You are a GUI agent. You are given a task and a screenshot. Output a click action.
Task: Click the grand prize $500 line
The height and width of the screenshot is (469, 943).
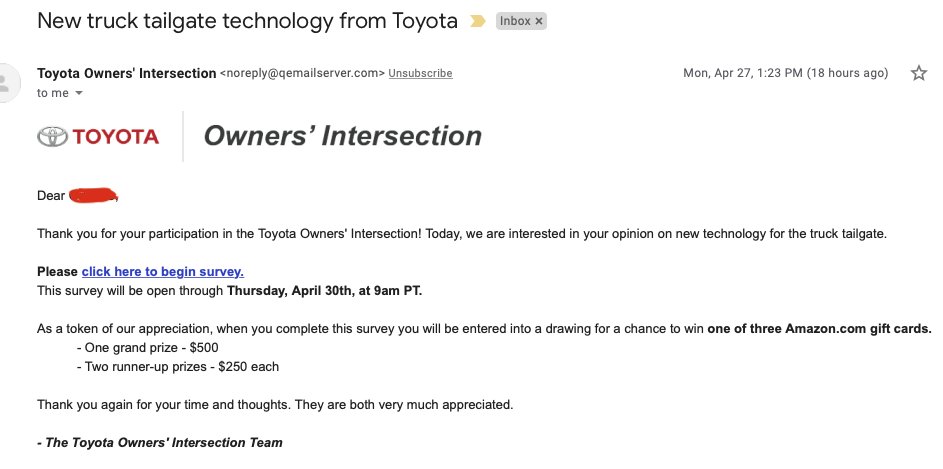[147, 348]
